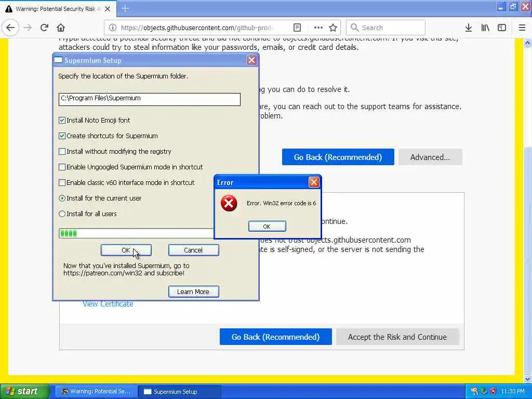532x399 pixels.
Task: Uncheck Create shortcuts for Supermium
Action: click(62, 136)
